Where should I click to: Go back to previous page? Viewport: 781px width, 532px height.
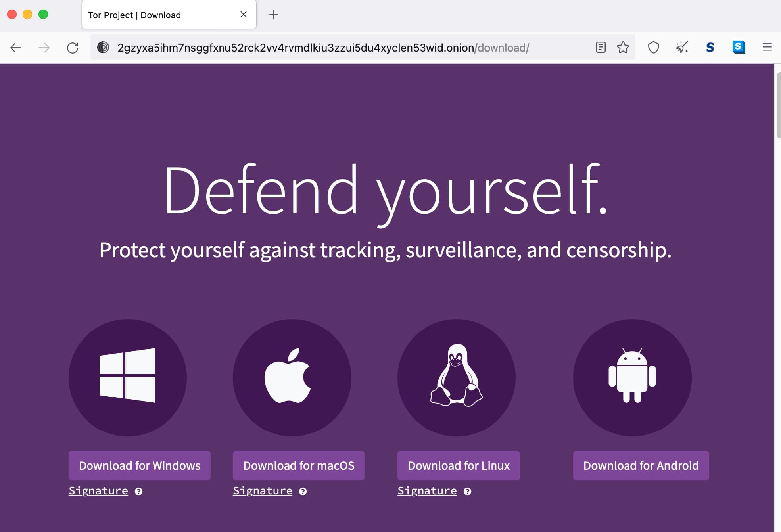click(x=16, y=48)
